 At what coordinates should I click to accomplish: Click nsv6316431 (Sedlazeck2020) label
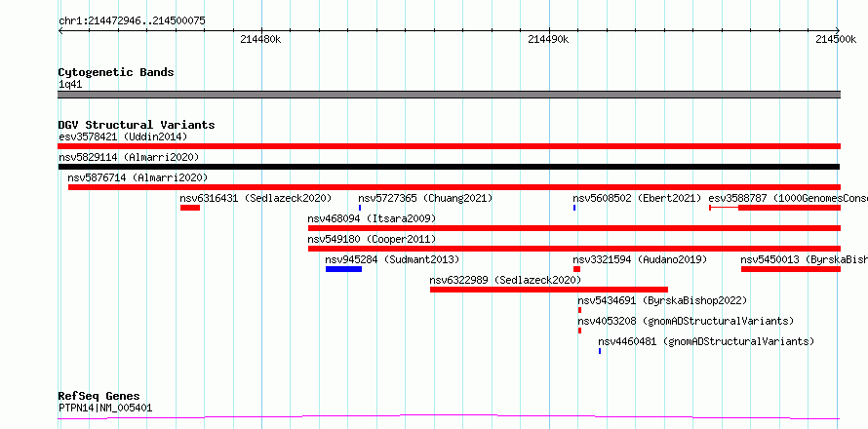click(x=256, y=198)
